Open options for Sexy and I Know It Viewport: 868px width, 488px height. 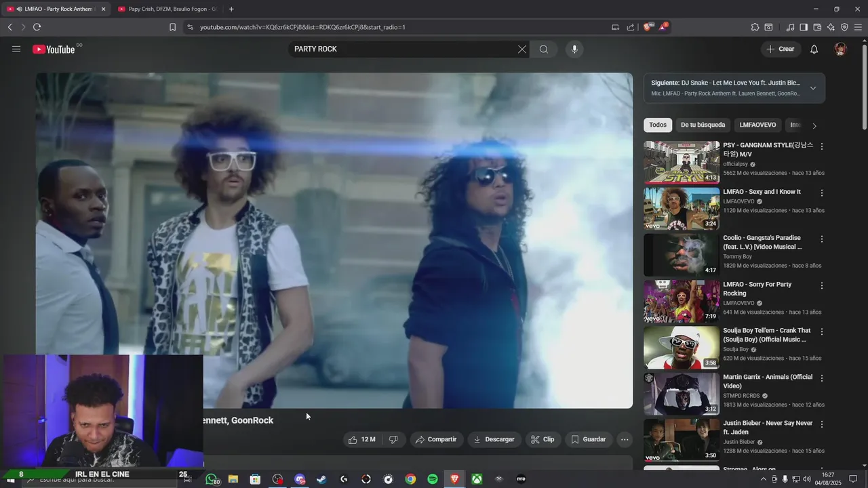822,193
